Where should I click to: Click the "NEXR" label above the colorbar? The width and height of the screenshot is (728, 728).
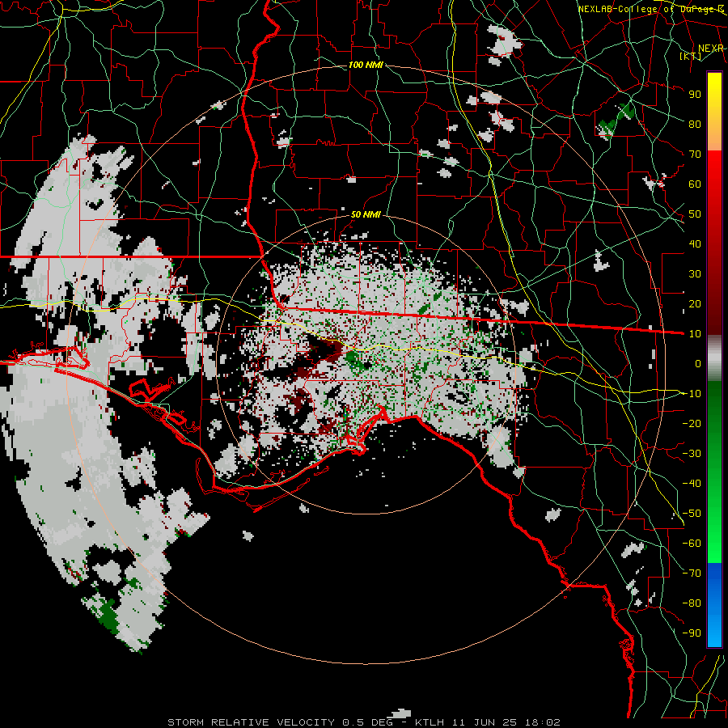[x=711, y=49]
